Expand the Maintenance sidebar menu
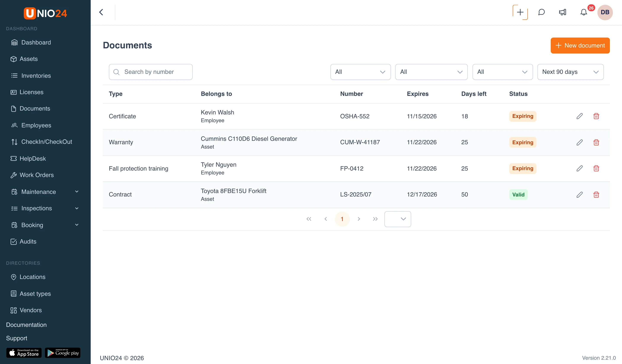This screenshot has height=364, width=622. pyautogui.click(x=45, y=192)
